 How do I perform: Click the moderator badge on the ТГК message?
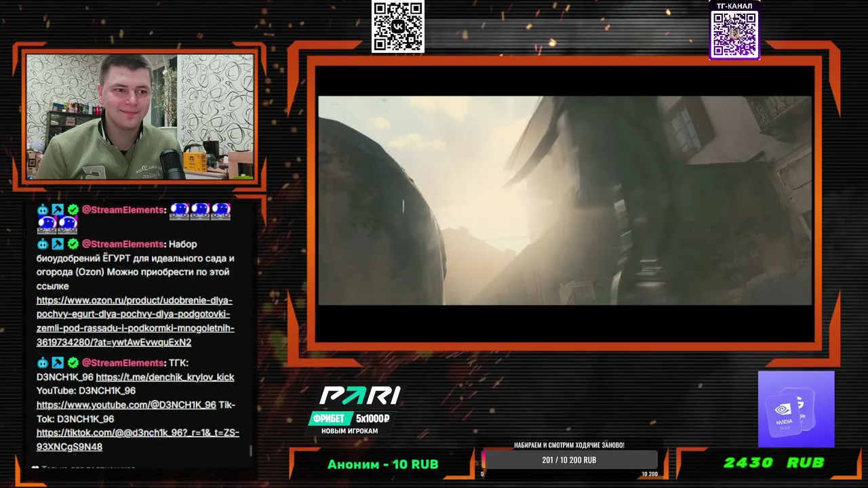point(58,363)
